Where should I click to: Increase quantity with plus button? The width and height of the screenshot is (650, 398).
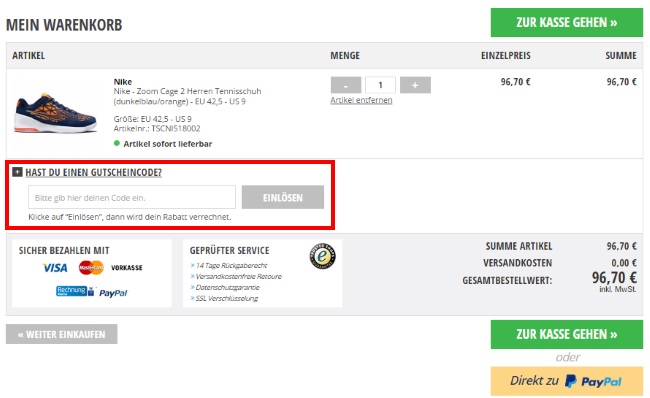click(415, 85)
